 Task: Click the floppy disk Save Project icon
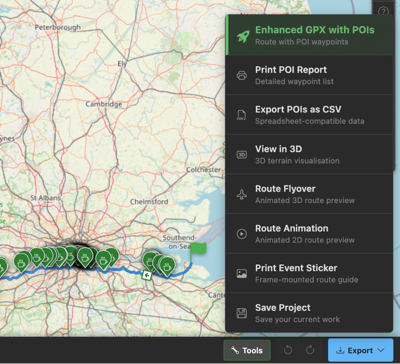(x=242, y=313)
